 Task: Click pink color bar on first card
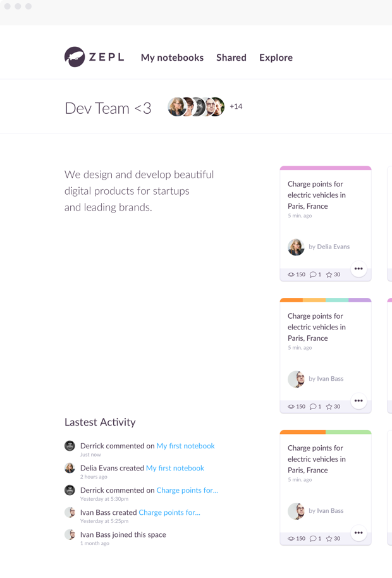click(x=325, y=168)
